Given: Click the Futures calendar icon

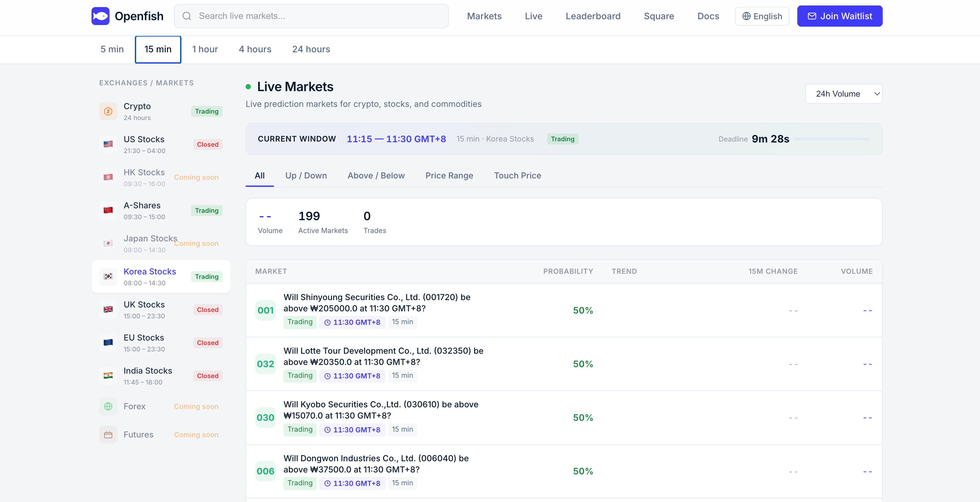Looking at the screenshot, I should 108,435.
